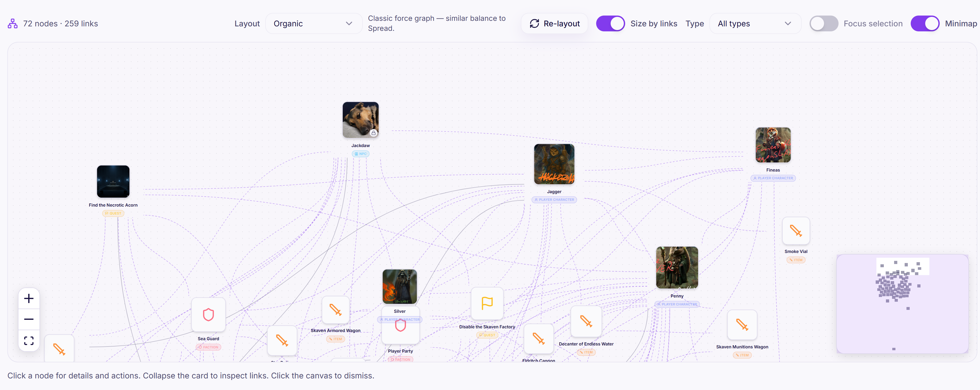Click the PLAYER CHARACTER tag under Penny
This screenshot has height=390, width=980.
pos(677,304)
